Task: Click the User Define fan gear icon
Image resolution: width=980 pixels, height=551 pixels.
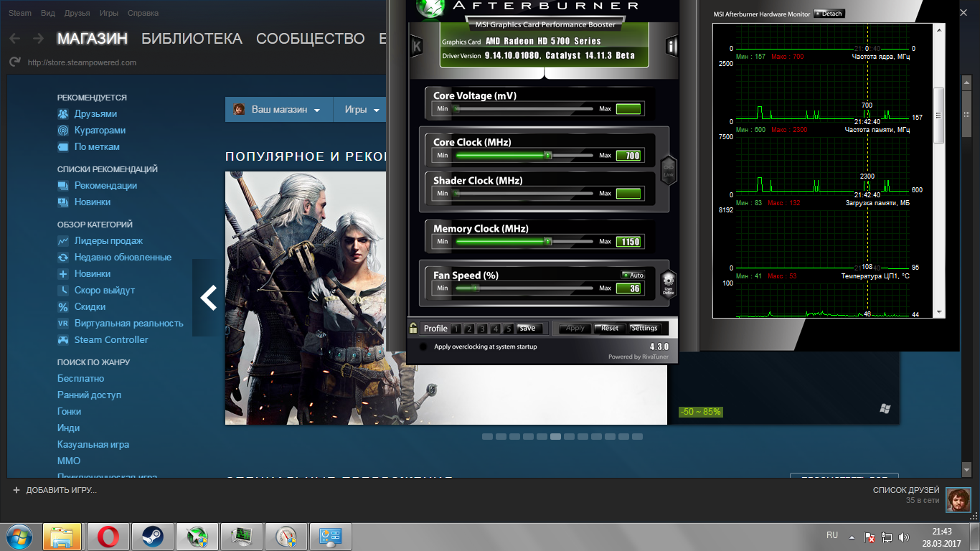Action: pyautogui.click(x=668, y=283)
